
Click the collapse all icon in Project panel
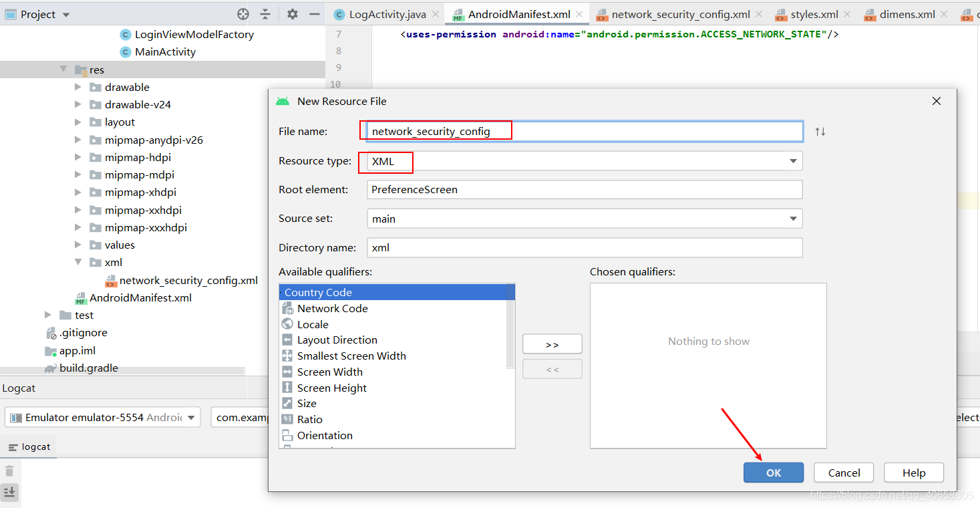click(266, 14)
